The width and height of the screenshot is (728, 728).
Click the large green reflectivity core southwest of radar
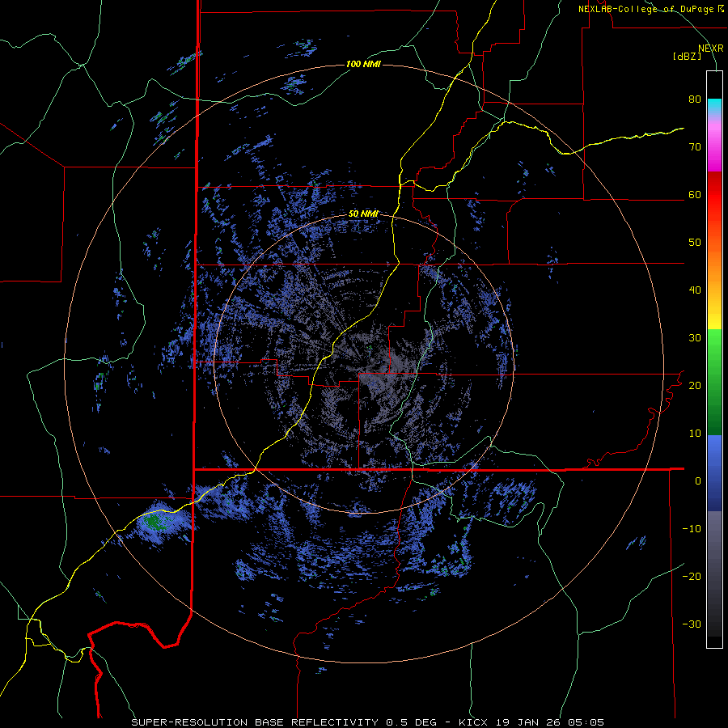coord(154,521)
